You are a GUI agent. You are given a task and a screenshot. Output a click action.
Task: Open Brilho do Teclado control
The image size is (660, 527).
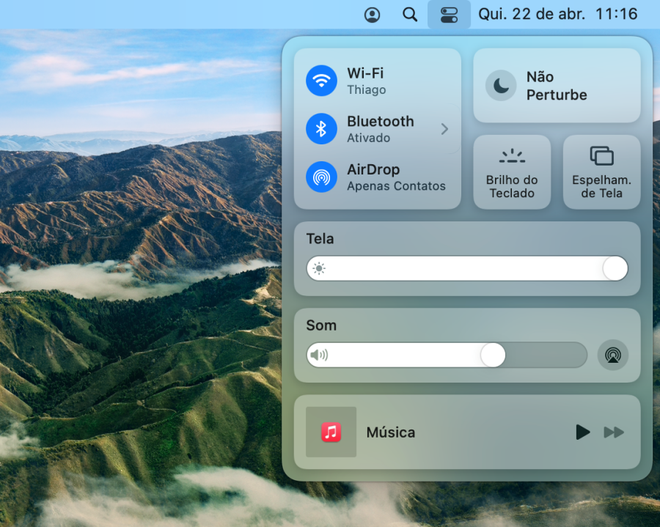pyautogui.click(x=512, y=172)
